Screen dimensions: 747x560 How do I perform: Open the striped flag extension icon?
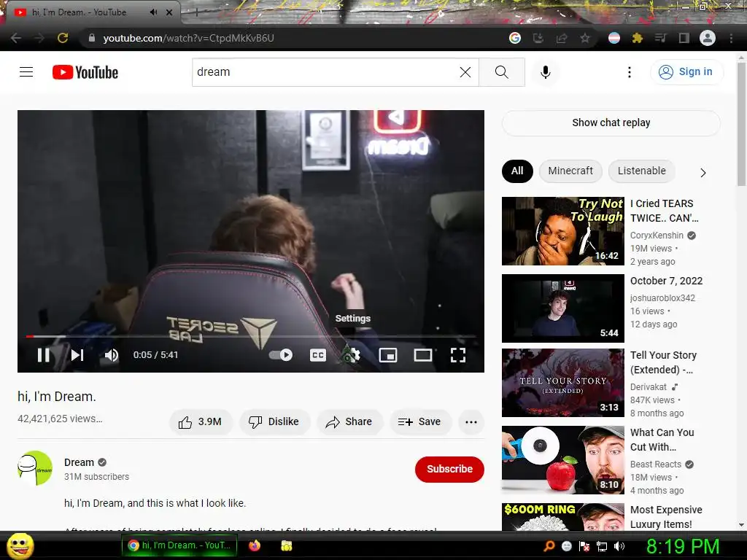click(x=614, y=38)
